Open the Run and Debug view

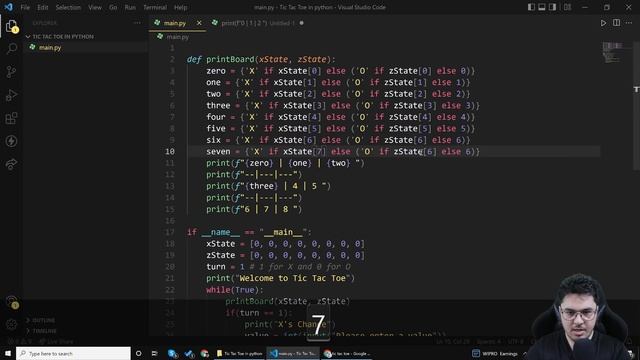11,95
